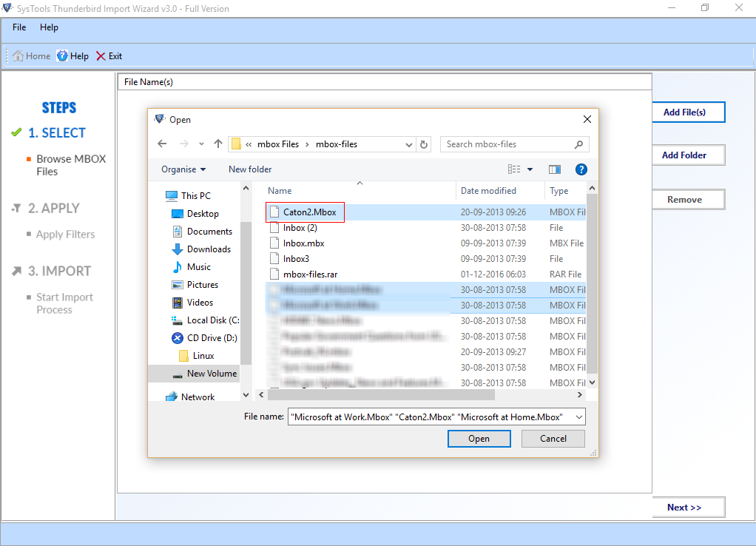Open the Help menu in menu bar
This screenshot has width=756, height=546.
pyautogui.click(x=49, y=27)
